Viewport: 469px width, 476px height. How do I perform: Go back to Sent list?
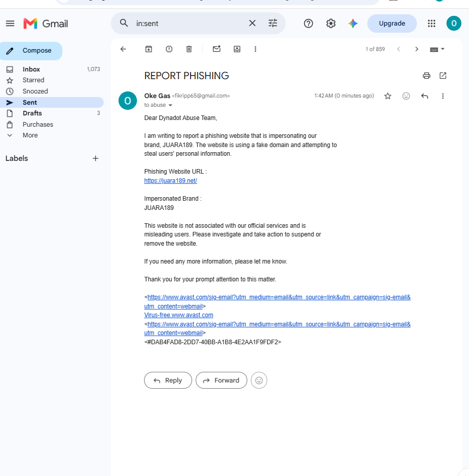[x=123, y=49]
